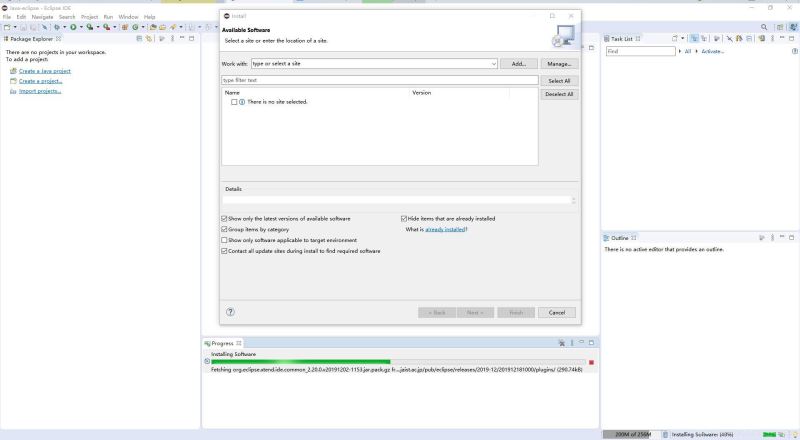Click Cancel in the Install dialog
The image size is (800, 440).
(x=557, y=312)
